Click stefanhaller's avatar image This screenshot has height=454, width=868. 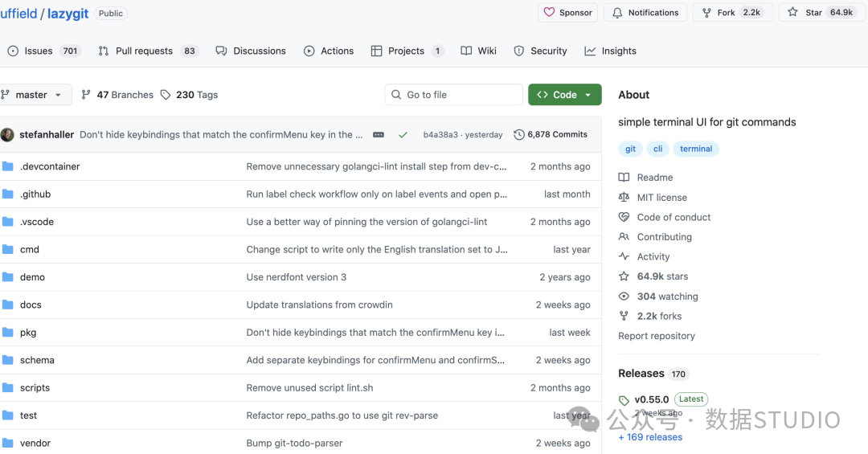click(7, 134)
